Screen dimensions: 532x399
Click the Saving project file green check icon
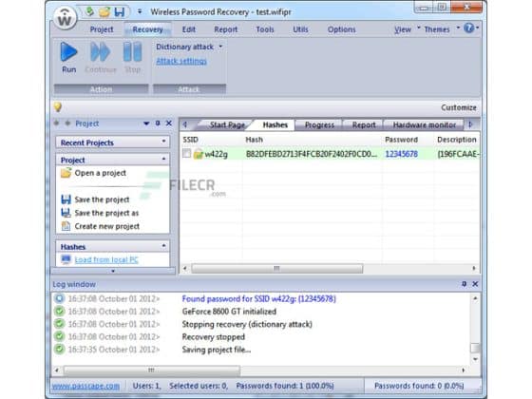pyautogui.click(x=59, y=350)
